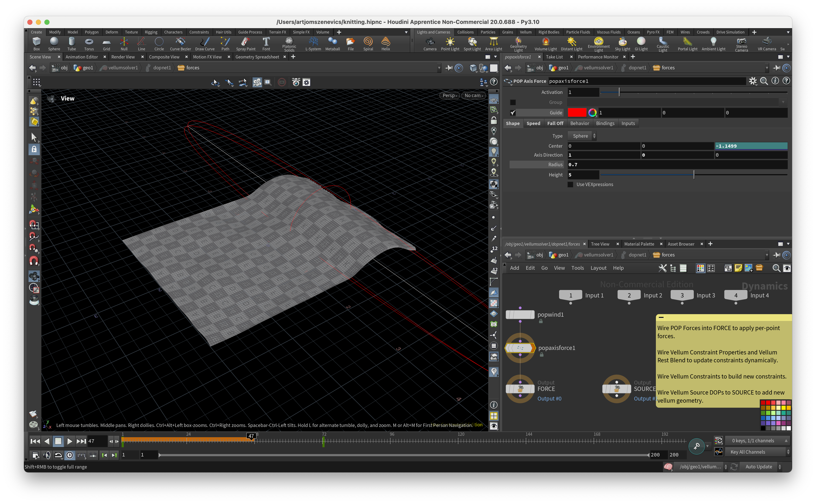The height and width of the screenshot is (504, 816).
Task: Open the Type Sphere dropdown
Action: 582,136
